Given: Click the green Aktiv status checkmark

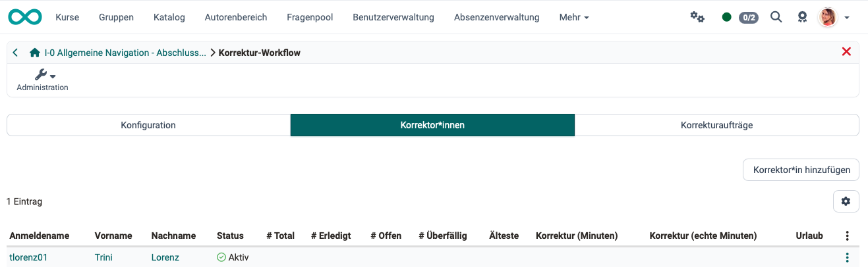Looking at the screenshot, I should click(221, 257).
